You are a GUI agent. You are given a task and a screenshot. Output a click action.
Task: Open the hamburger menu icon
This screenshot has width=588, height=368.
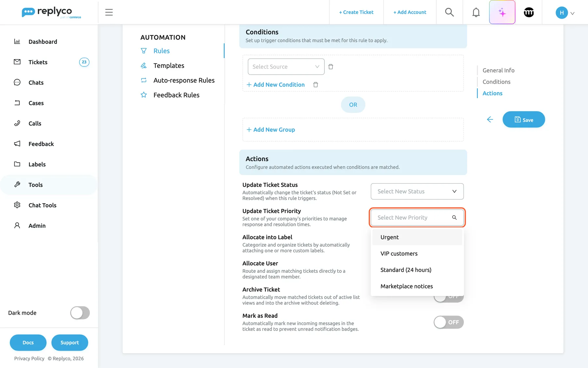point(109,12)
